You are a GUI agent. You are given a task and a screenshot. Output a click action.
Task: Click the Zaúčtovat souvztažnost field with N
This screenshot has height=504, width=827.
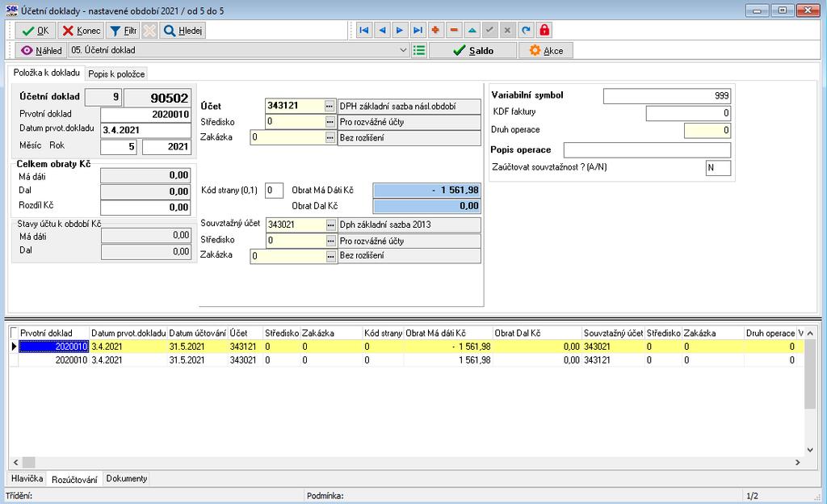point(718,168)
